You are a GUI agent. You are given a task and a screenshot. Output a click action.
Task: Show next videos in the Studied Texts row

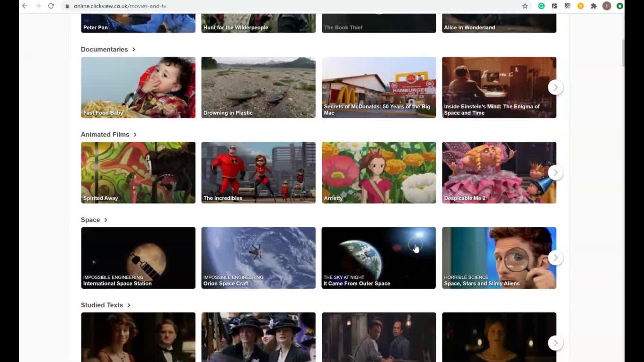[x=556, y=343]
